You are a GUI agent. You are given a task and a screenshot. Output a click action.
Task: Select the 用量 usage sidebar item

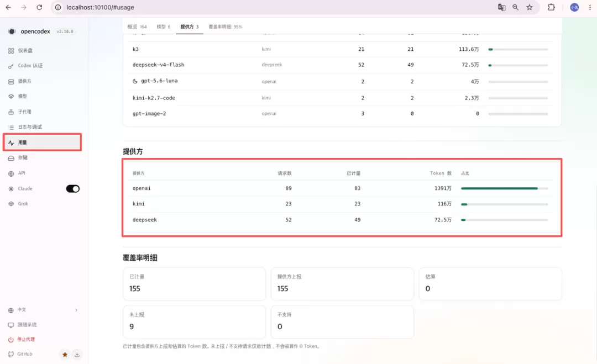click(x=42, y=143)
